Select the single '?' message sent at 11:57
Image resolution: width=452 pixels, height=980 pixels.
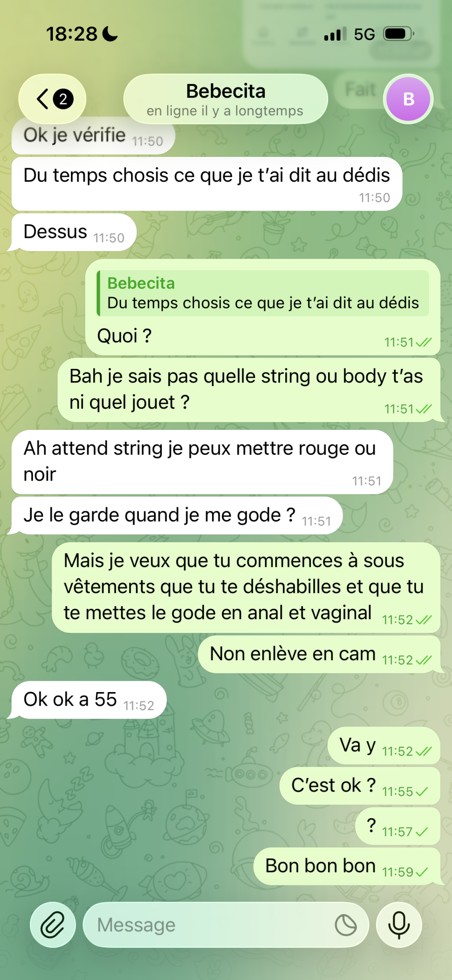pyautogui.click(x=398, y=826)
